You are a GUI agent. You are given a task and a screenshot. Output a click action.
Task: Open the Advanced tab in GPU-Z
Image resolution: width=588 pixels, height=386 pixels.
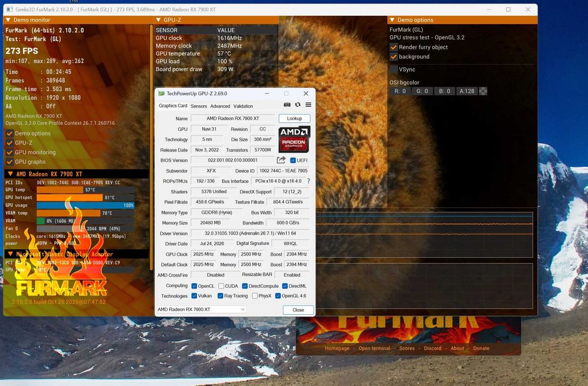pos(220,106)
